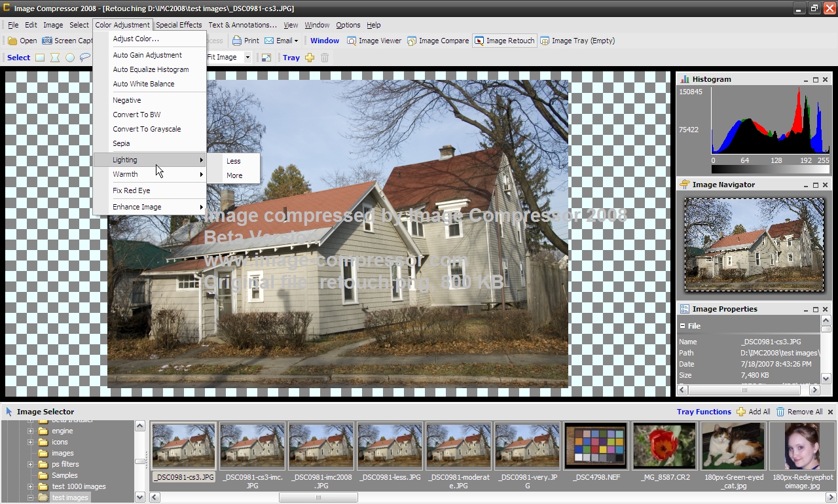The width and height of the screenshot is (838, 504).
Task: Close the Histogram panel
Action: coord(826,80)
